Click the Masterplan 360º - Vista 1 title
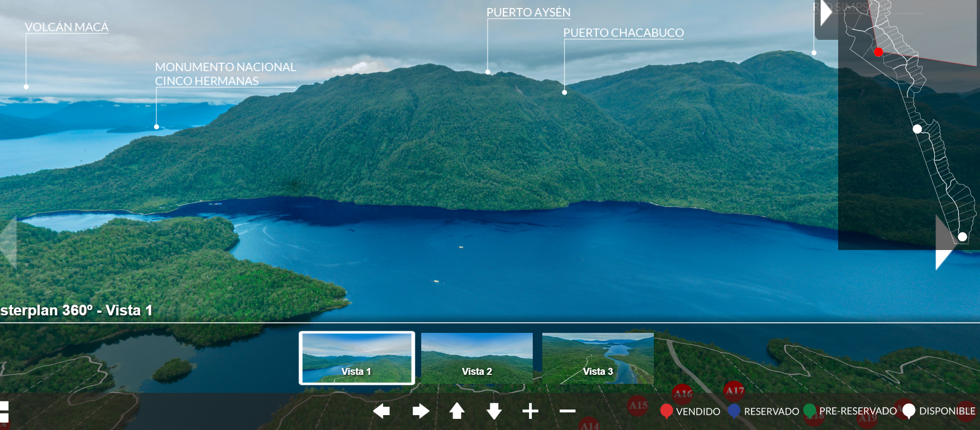This screenshot has height=430, width=980. pyautogui.click(x=76, y=310)
